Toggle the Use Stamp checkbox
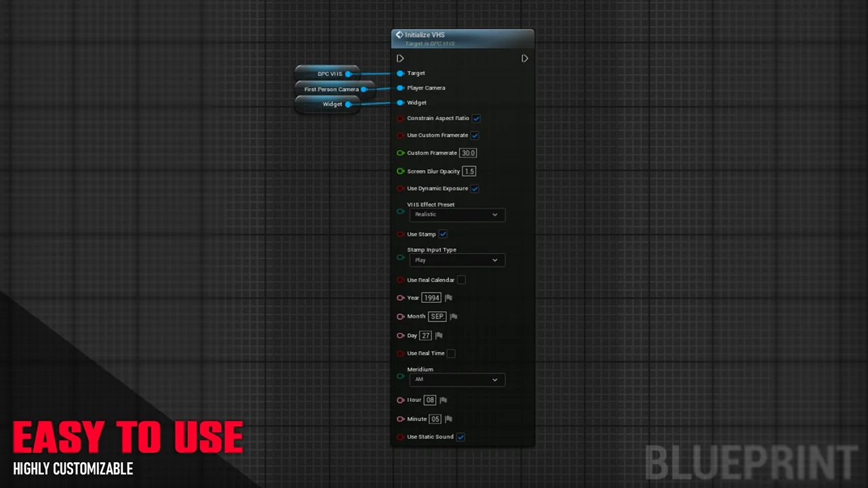 [443, 235]
